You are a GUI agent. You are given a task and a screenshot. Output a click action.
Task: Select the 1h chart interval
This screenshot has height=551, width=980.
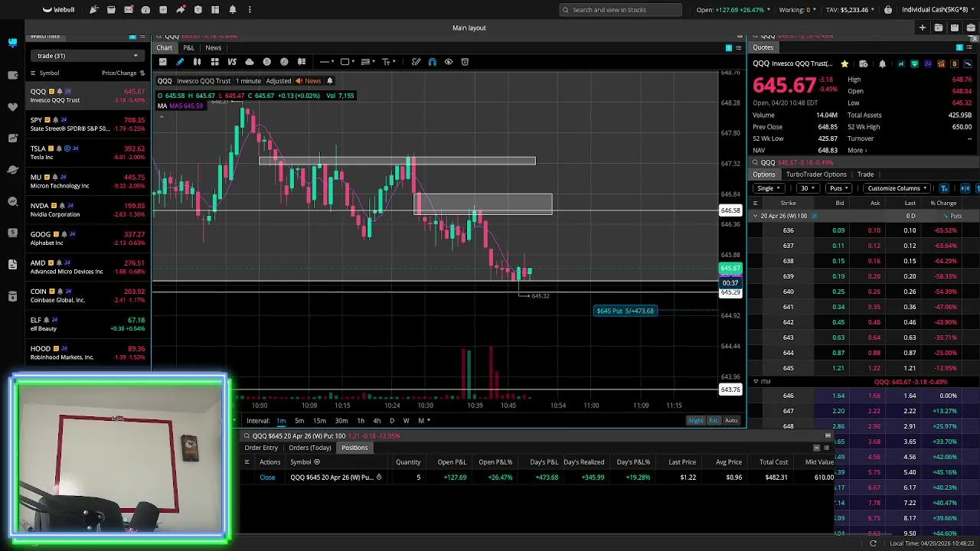coord(361,421)
